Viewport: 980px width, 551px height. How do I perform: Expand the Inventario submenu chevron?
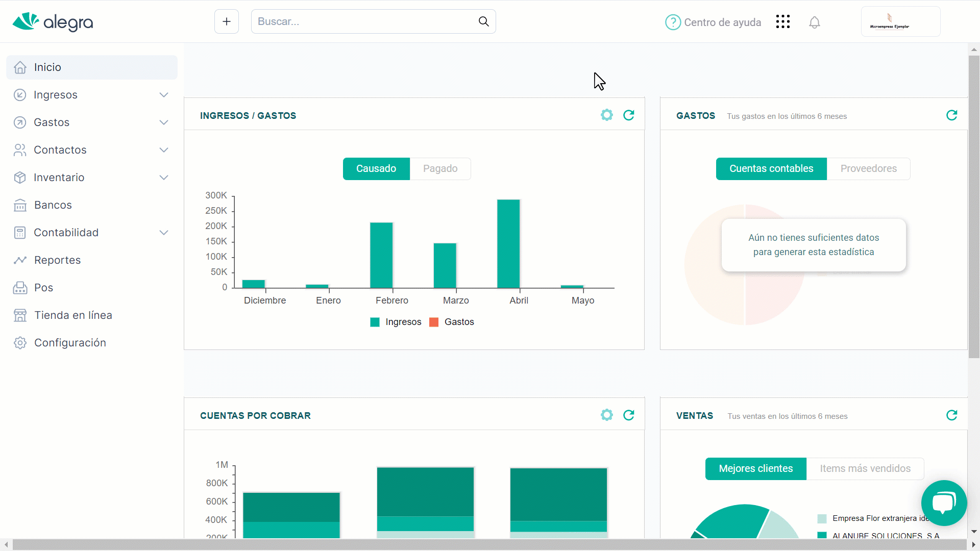tap(164, 178)
